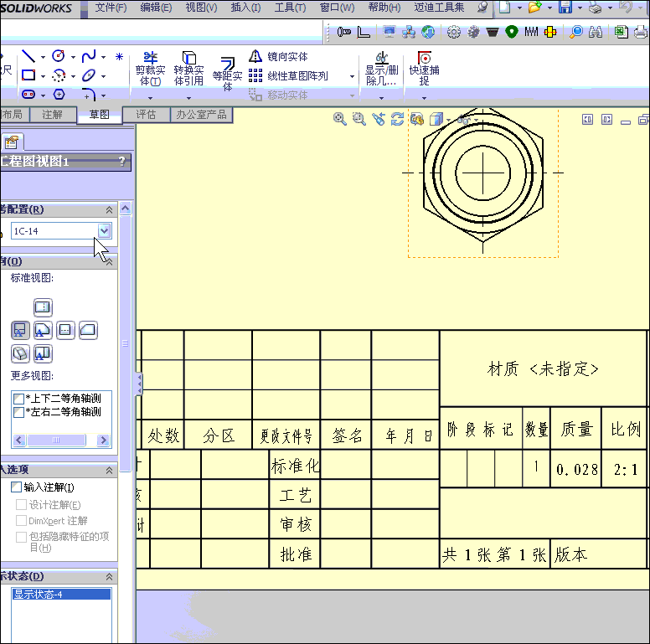Click Convert Entities (转换实体引用)
The width and height of the screenshot is (650, 644).
[x=188, y=69]
